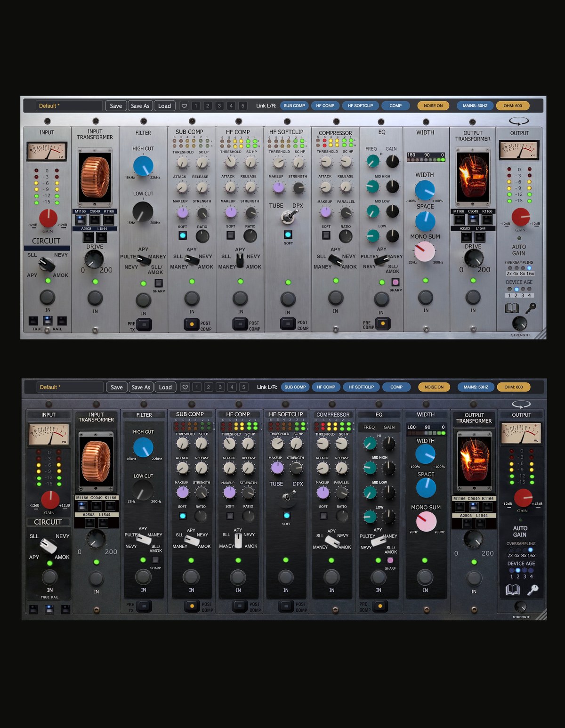The height and width of the screenshot is (728, 565).
Task: Click the STRENGTH knob in the silver plugin's OUTPUT module
Action: [x=519, y=323]
